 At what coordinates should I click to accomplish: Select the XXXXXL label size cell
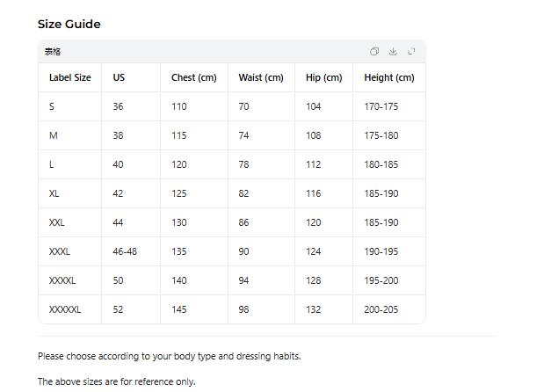(65, 309)
